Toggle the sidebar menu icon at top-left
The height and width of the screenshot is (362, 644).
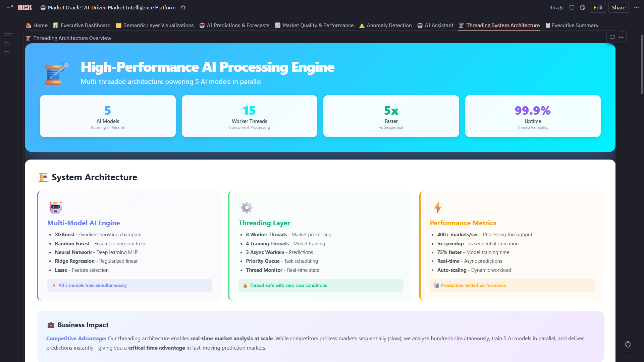coord(10,7)
